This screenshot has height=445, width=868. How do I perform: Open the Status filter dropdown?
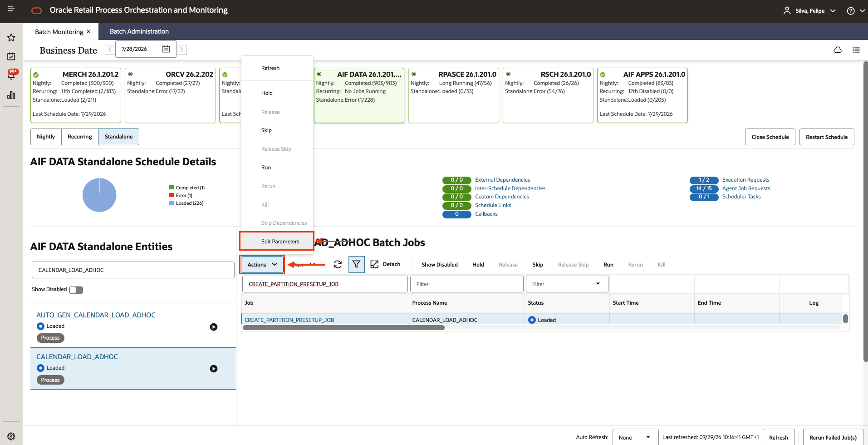(567, 284)
